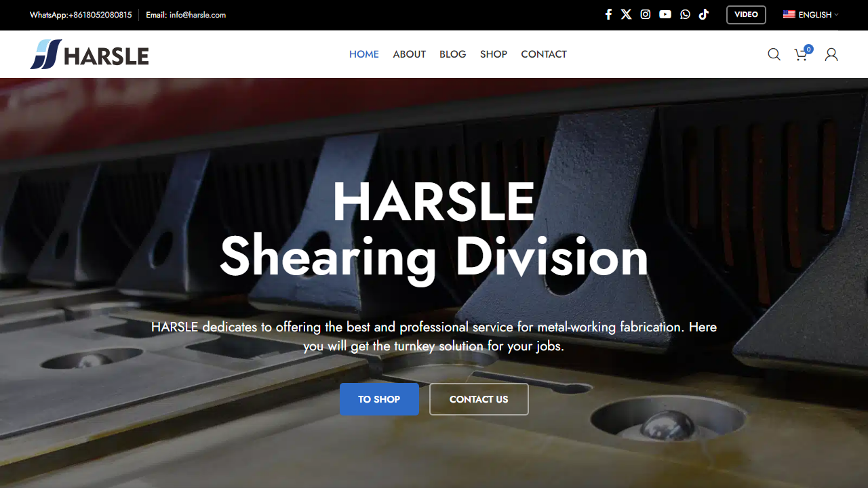This screenshot has width=868, height=488.
Task: Click the WhatsApp phone number link
Action: click(x=81, y=15)
